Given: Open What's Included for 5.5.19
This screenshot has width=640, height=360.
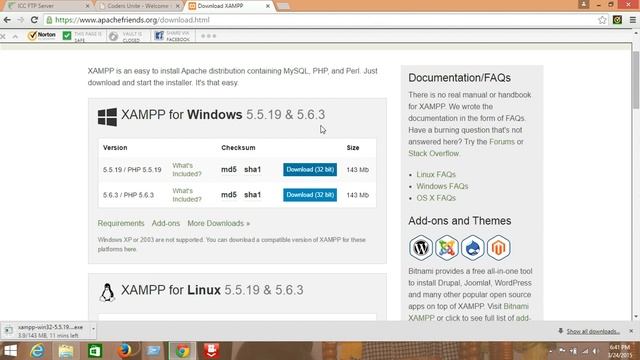Looking at the screenshot, I should click(x=187, y=169).
